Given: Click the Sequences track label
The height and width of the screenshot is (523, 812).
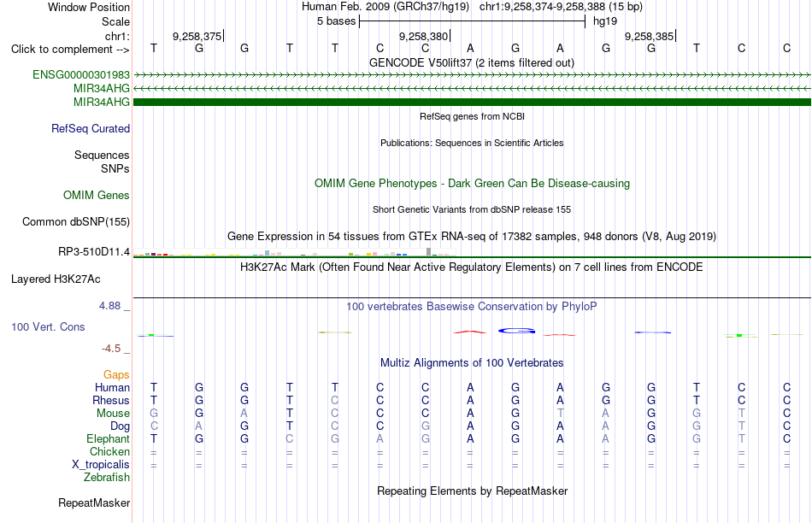Looking at the screenshot, I should pyautogui.click(x=102, y=155).
